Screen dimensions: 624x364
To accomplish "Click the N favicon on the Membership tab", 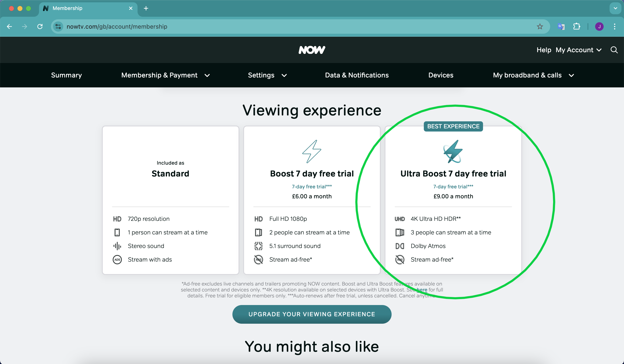I will pyautogui.click(x=46, y=8).
